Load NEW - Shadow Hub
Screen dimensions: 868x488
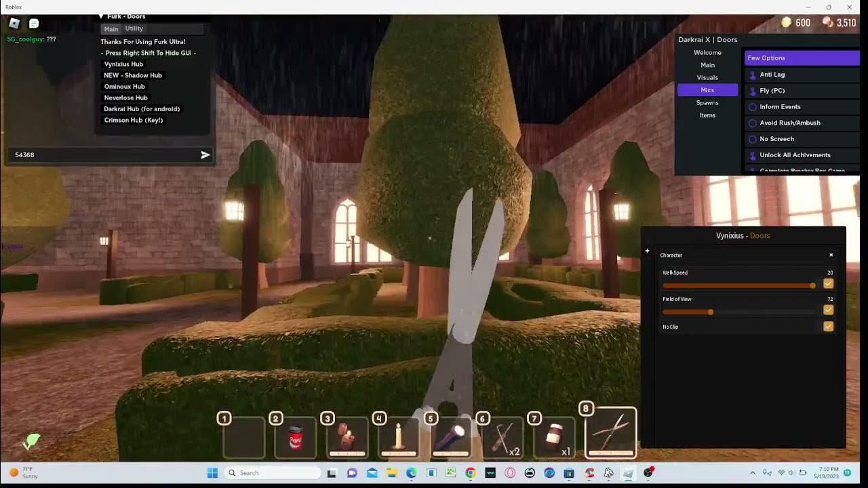point(133,75)
